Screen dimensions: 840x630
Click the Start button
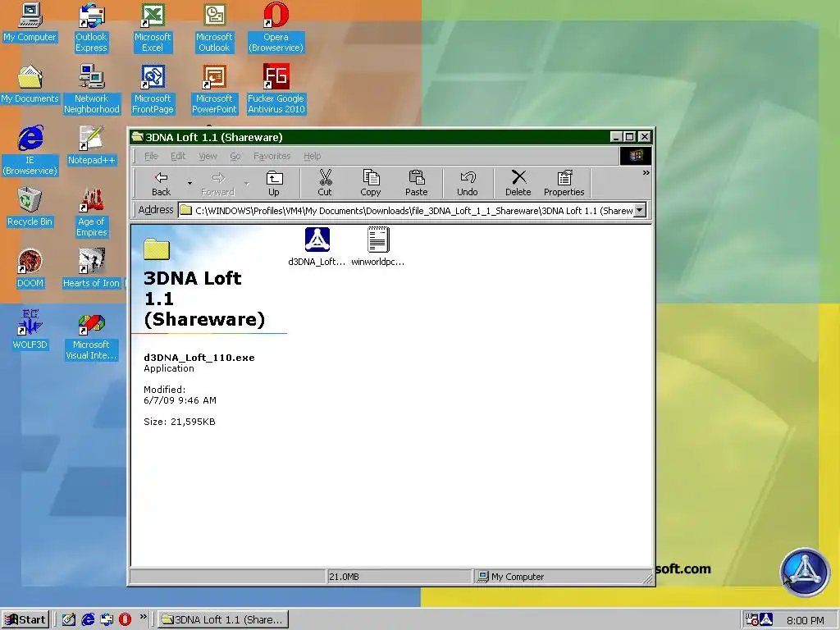(x=25, y=620)
